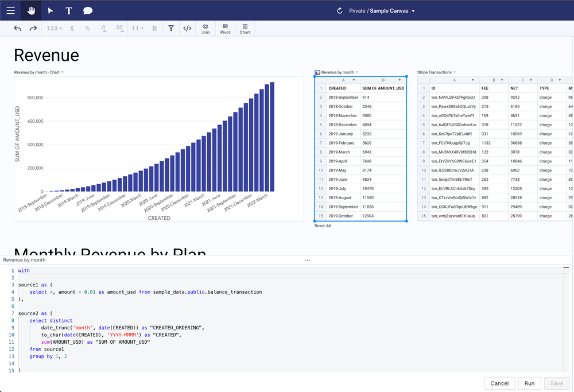Toggle the filter on selected data
The width and height of the screenshot is (574, 392).
coord(171,28)
